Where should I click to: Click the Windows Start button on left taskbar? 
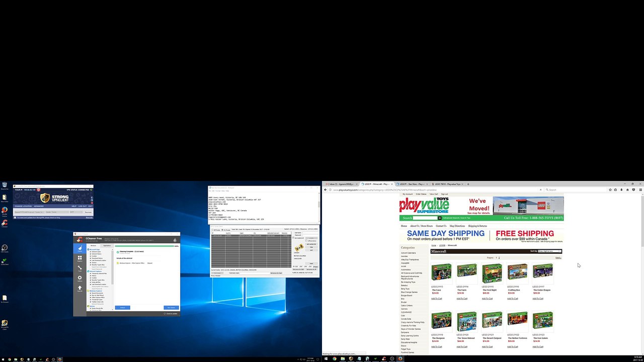tap(2, 359)
